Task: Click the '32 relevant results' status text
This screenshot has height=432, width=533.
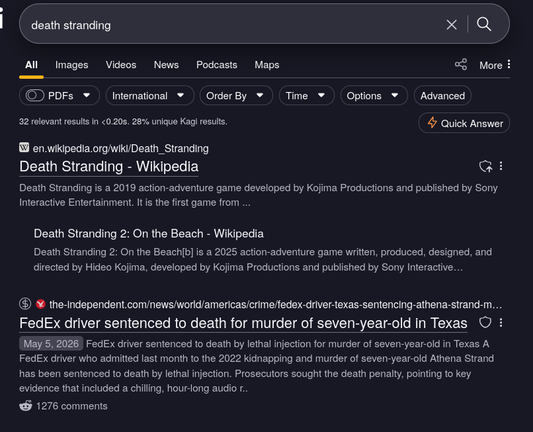Action: 123,122
